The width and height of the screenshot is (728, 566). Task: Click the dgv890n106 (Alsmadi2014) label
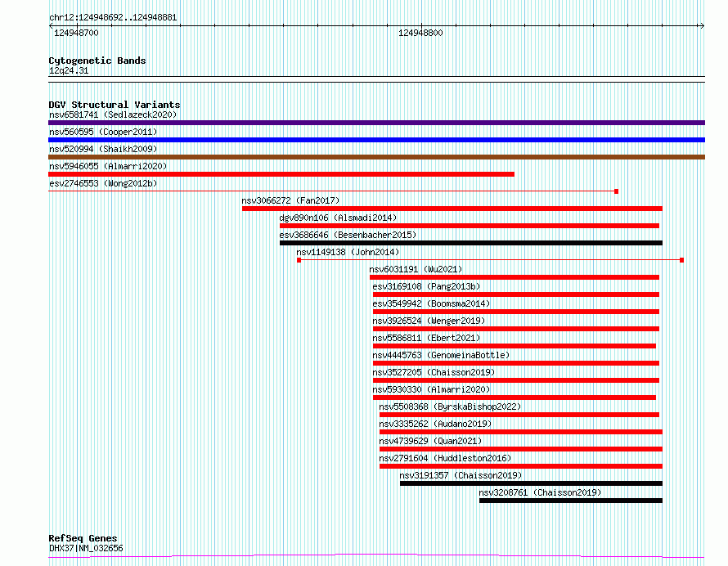point(338,218)
